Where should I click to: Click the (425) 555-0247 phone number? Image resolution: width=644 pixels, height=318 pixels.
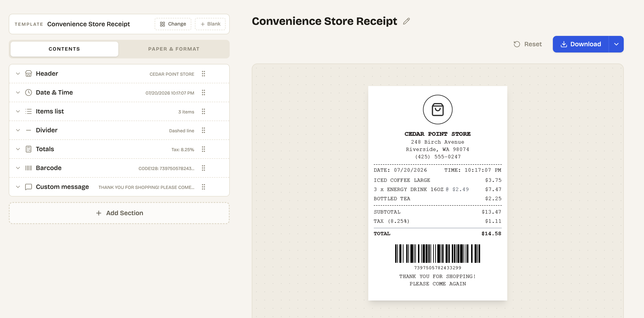pos(438,157)
